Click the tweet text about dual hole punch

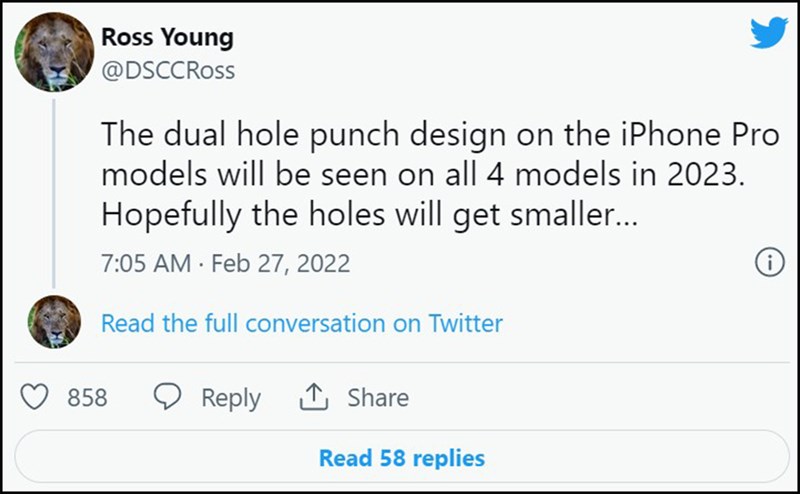click(440, 175)
